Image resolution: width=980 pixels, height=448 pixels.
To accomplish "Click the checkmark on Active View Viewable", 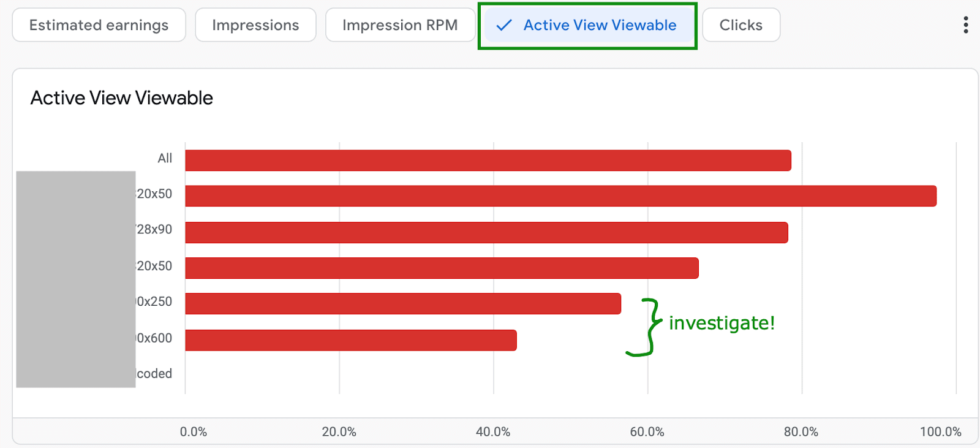I will (504, 25).
